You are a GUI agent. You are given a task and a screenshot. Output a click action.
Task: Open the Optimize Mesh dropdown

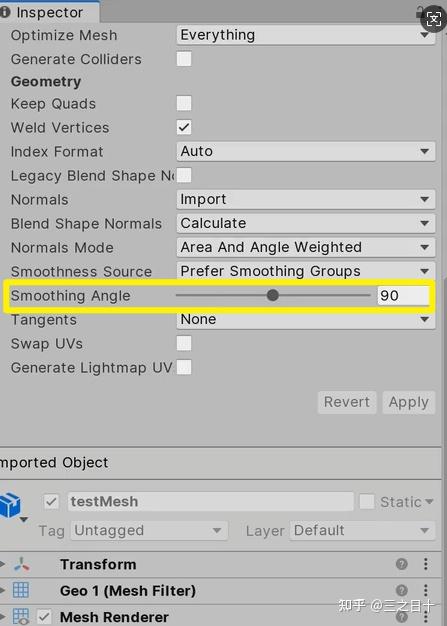pyautogui.click(x=306, y=35)
